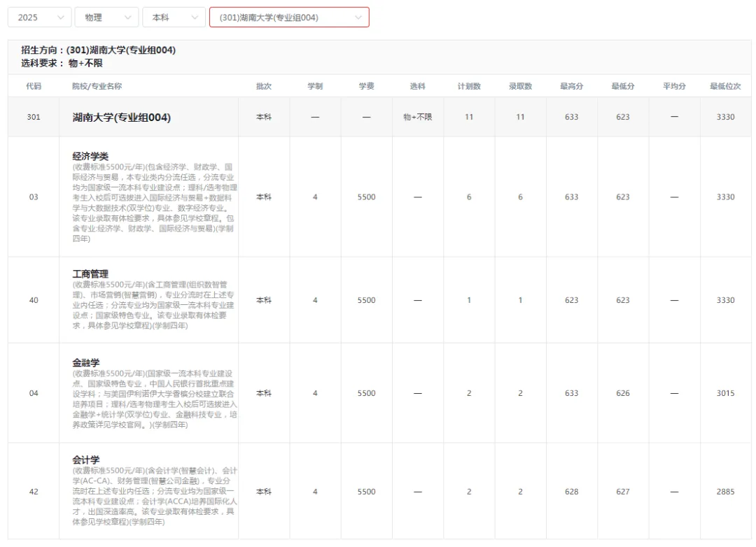756x547 pixels.
Task: Click the 金融学 description paragraph
Action: click(x=154, y=399)
